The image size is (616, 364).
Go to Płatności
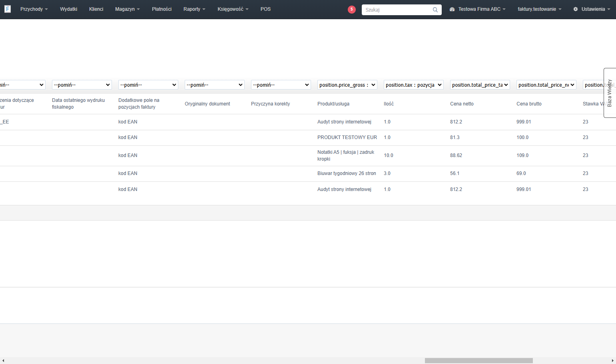161,9
